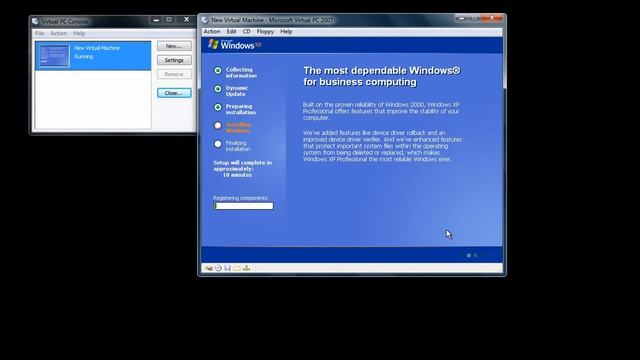Open the Edit menu in the virtual machine window
Viewport: 640px width, 360px height.
click(231, 31)
